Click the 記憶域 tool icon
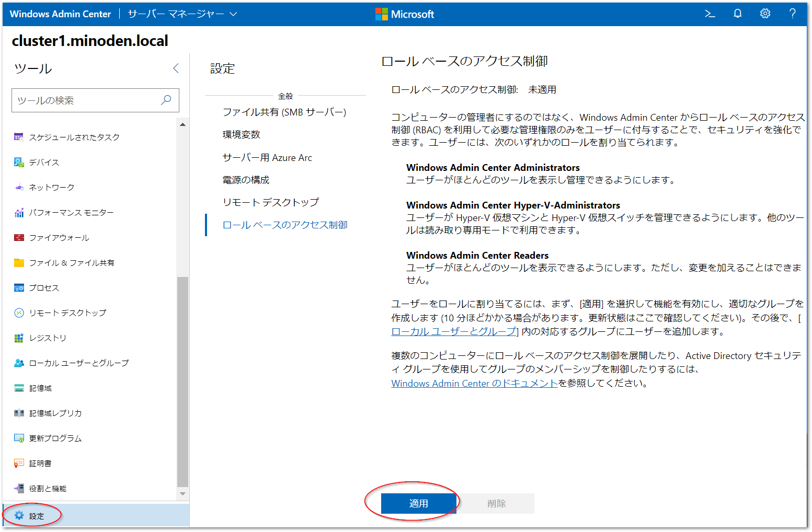Viewport: 812px width, 532px height. [x=19, y=388]
